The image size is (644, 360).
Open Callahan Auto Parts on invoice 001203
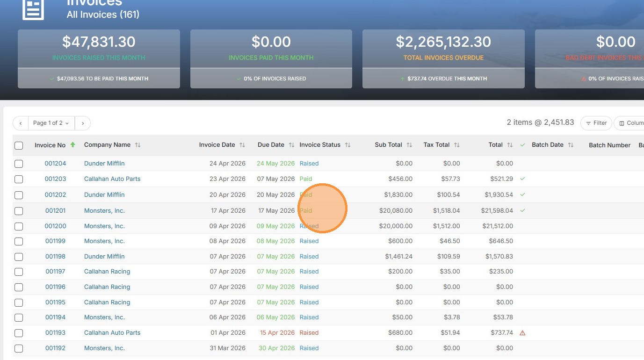coord(112,179)
